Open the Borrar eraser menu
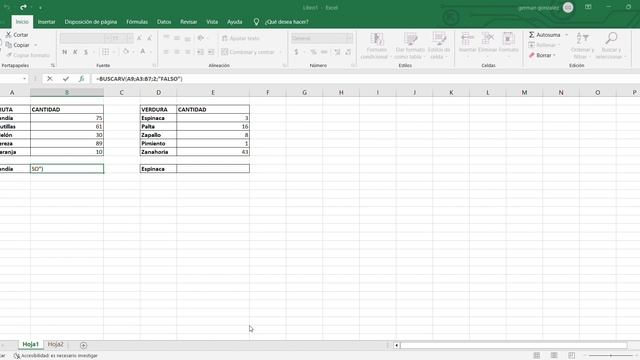 coord(542,55)
